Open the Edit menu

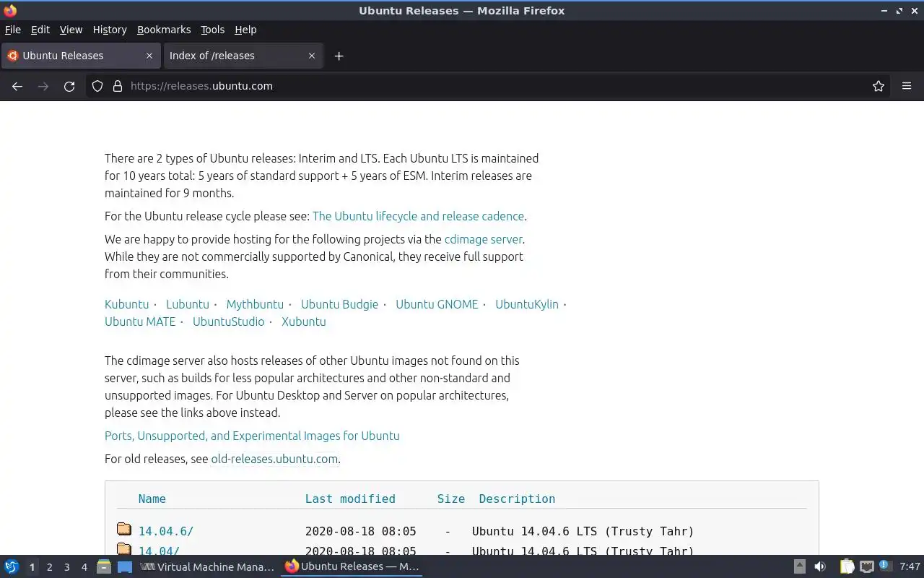40,30
